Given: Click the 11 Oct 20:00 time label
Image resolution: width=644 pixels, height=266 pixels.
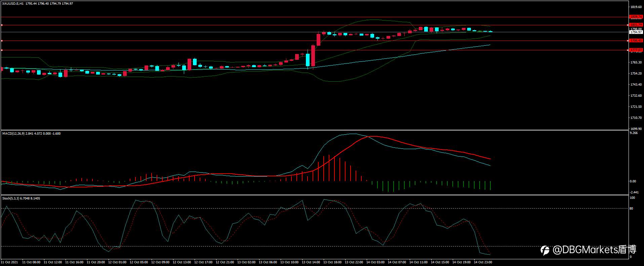Looking at the screenshot, I should pos(96,262).
